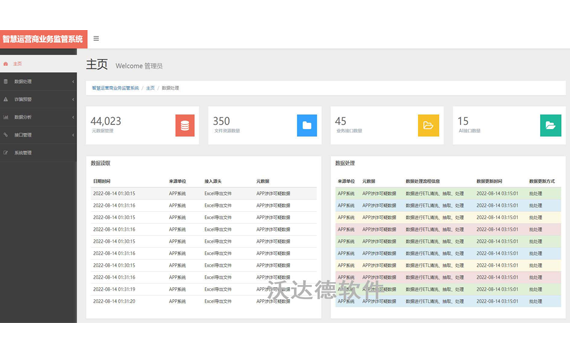The width and height of the screenshot is (570, 360).
Task: Click the bar chart icon in the sidebar
Action: pos(6,117)
